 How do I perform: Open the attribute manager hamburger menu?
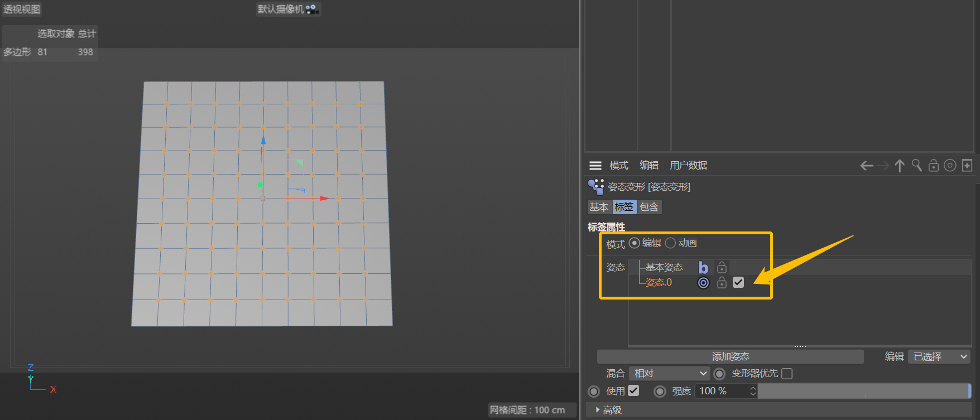(595, 166)
